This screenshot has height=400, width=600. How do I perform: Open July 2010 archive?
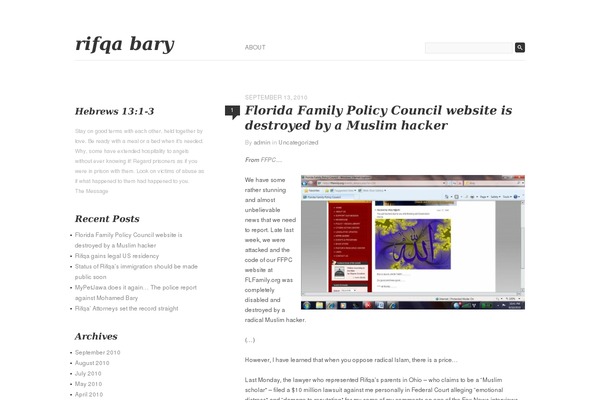[88, 373]
